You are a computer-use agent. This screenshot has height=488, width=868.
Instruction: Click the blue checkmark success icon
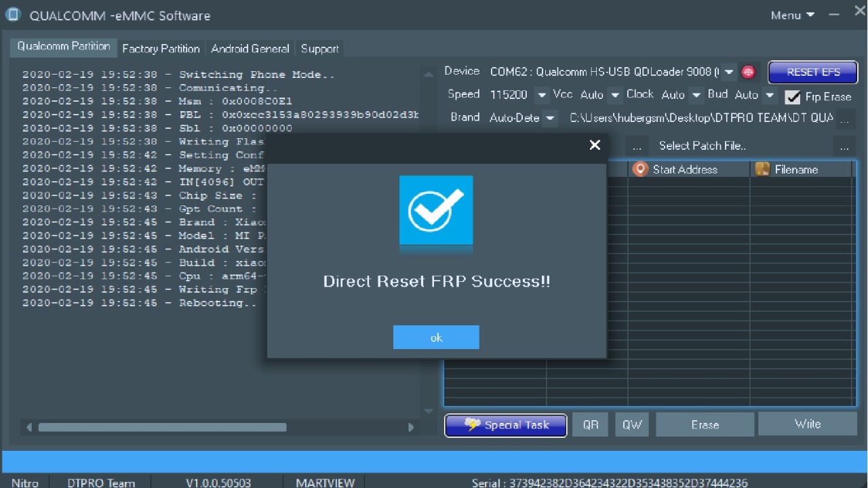click(x=436, y=210)
